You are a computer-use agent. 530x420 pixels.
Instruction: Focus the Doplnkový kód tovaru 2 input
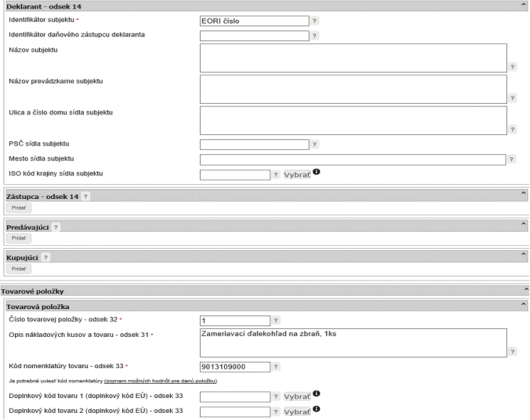click(x=235, y=412)
